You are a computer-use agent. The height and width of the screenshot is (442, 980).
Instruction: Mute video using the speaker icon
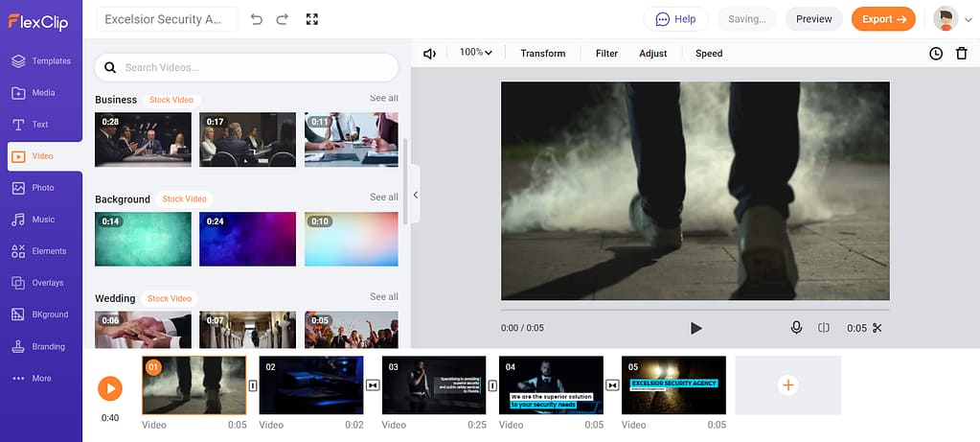429,54
